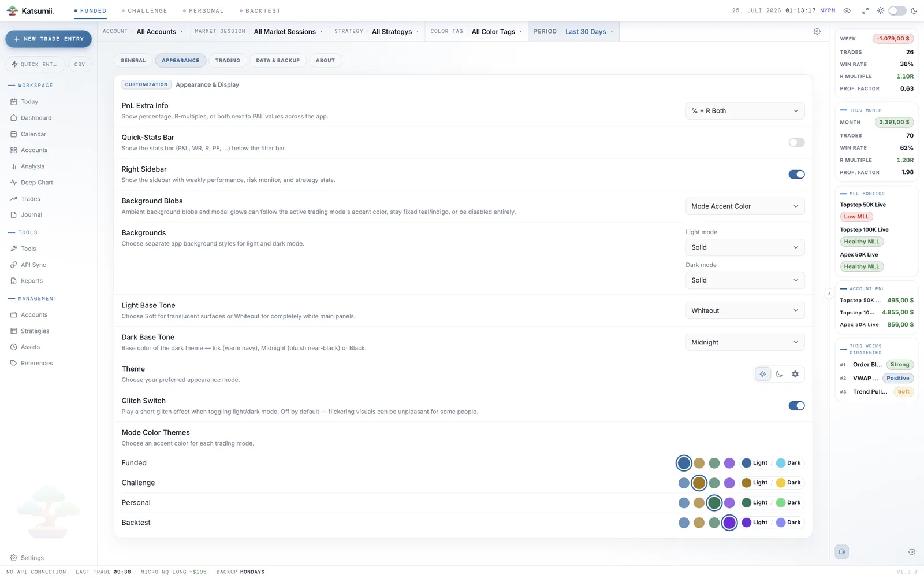Switch to the General settings tab

click(x=133, y=61)
